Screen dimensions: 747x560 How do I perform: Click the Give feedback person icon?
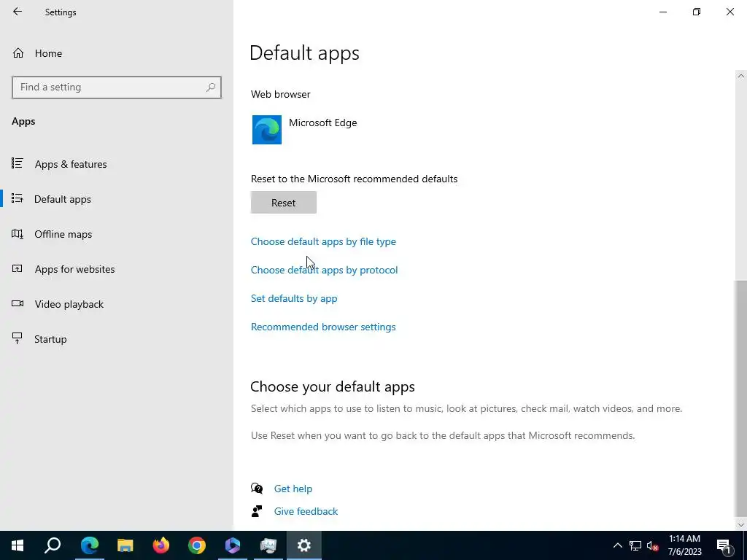pyautogui.click(x=257, y=511)
